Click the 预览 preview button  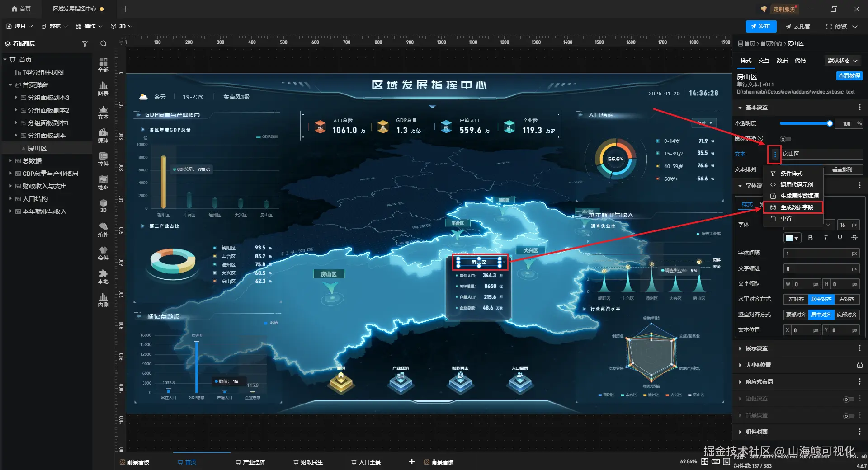pos(837,27)
